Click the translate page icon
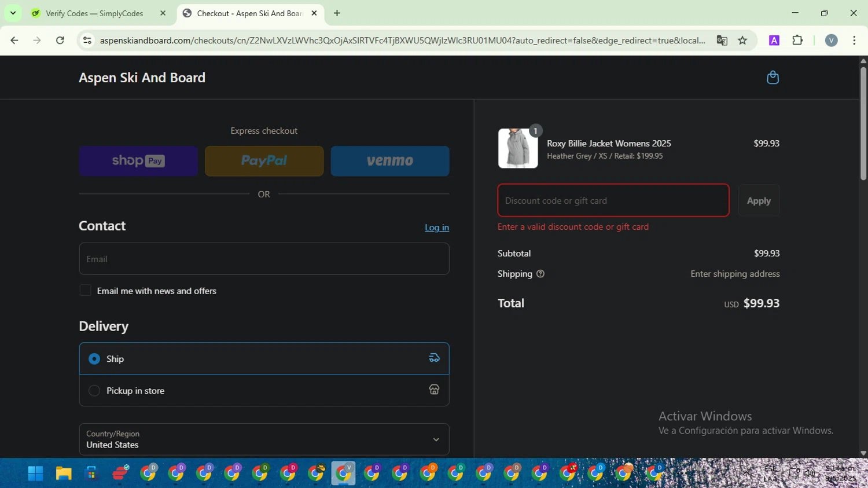 [722, 41]
